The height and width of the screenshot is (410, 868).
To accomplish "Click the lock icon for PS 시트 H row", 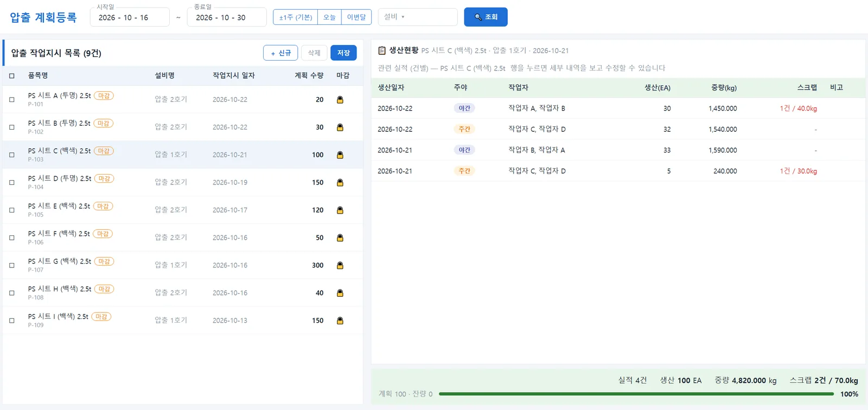I will pyautogui.click(x=340, y=293).
